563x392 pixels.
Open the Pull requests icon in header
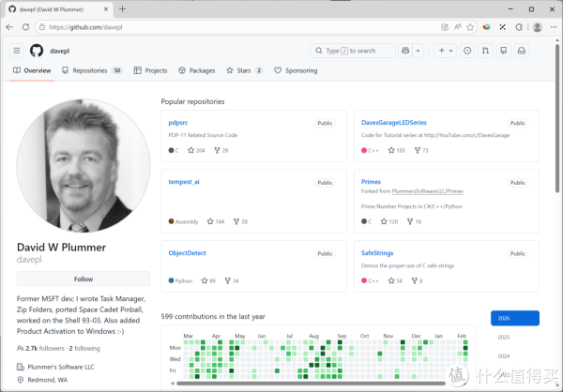click(x=485, y=51)
